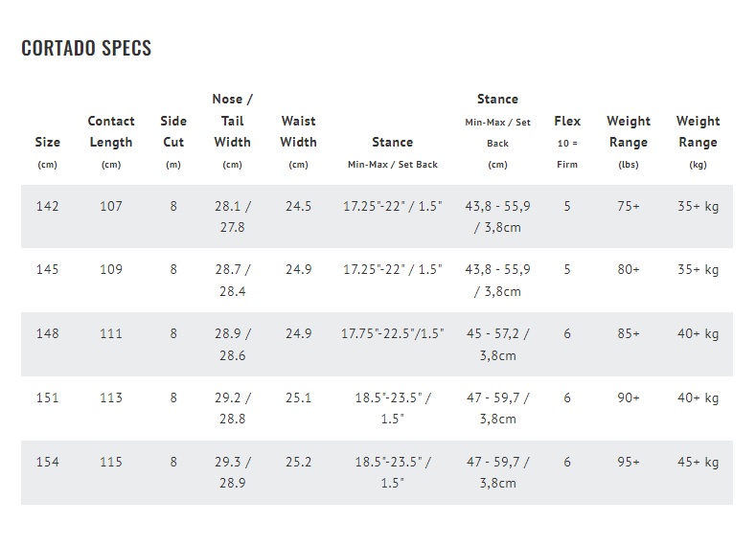Select the 17.75"-22.5"/1.5" stance cell
Image resolution: width=756 pixels, height=545 pixels.
(392, 333)
